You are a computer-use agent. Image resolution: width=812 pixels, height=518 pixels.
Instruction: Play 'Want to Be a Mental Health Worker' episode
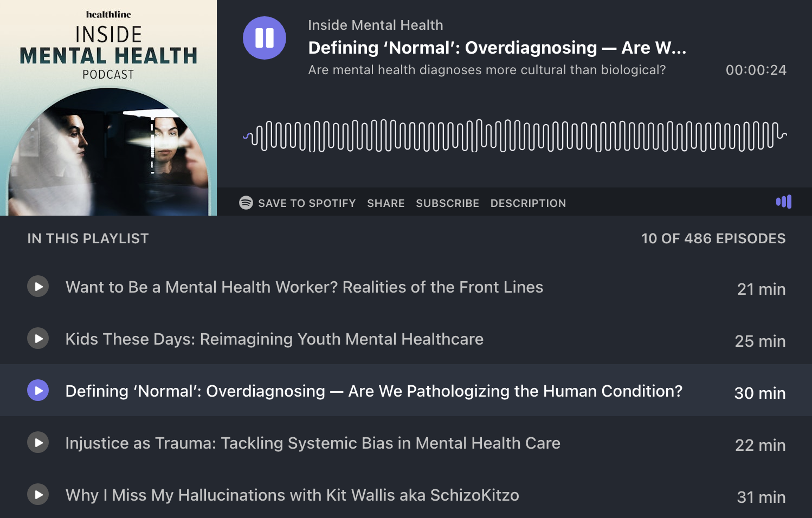[38, 287]
